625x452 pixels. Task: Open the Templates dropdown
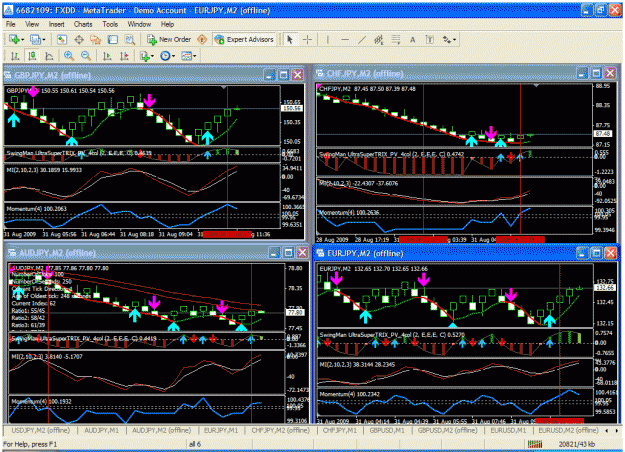tap(189, 56)
